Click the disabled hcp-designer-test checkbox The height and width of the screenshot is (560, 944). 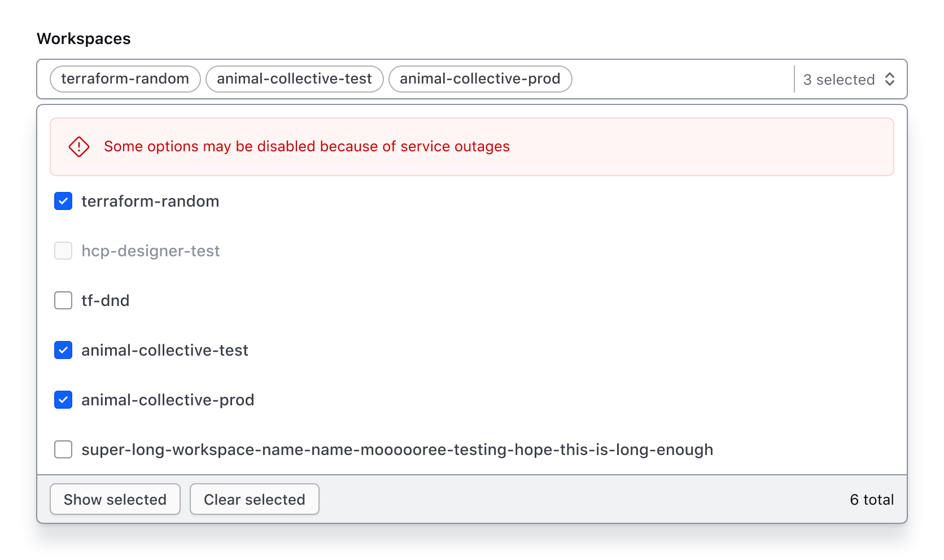point(63,251)
